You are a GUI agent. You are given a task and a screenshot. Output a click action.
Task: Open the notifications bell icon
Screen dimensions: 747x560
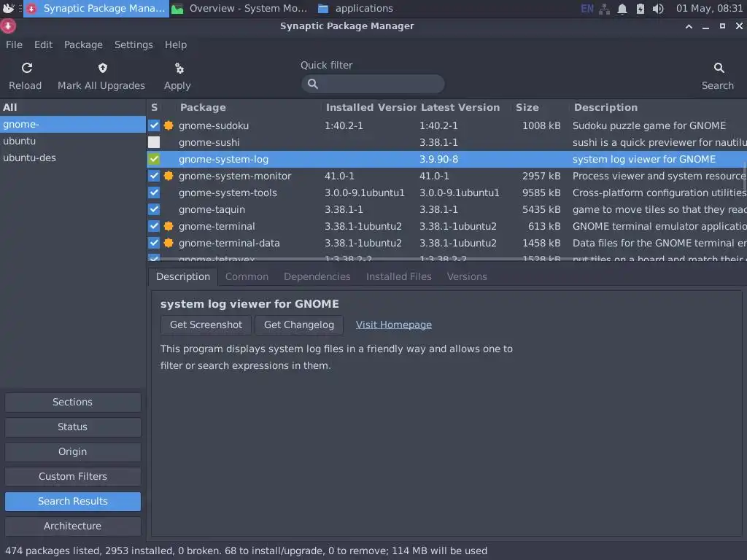(x=622, y=9)
